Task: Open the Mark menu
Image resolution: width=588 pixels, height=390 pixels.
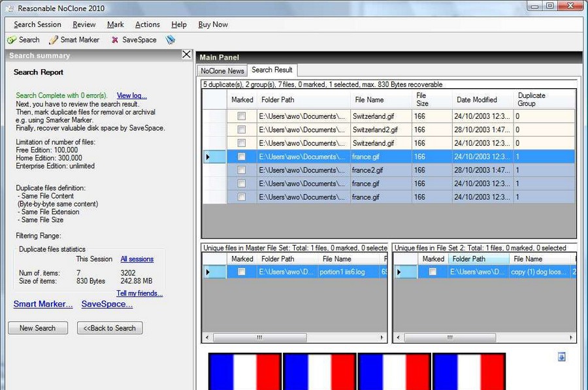Action: 116,25
